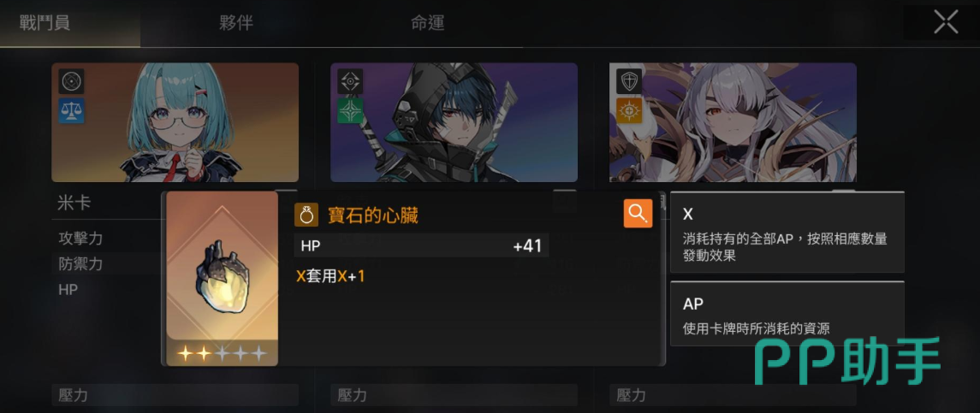Select the hooded swordsman portrait
The width and height of the screenshot is (980, 413).
(454, 122)
